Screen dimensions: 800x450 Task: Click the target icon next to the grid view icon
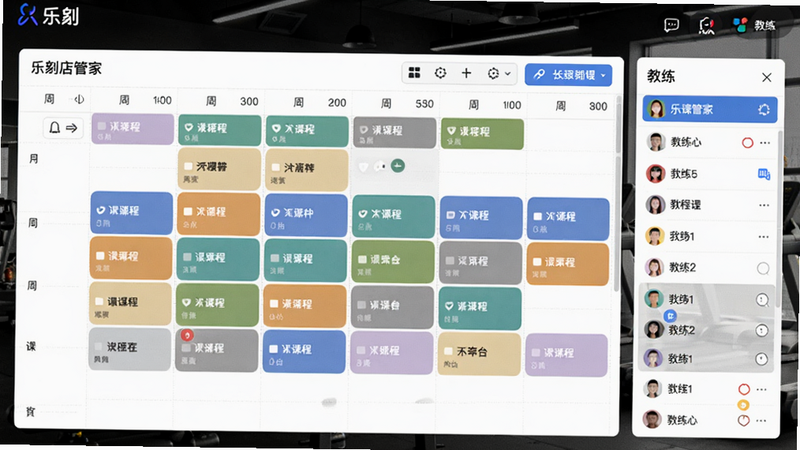[x=440, y=73]
